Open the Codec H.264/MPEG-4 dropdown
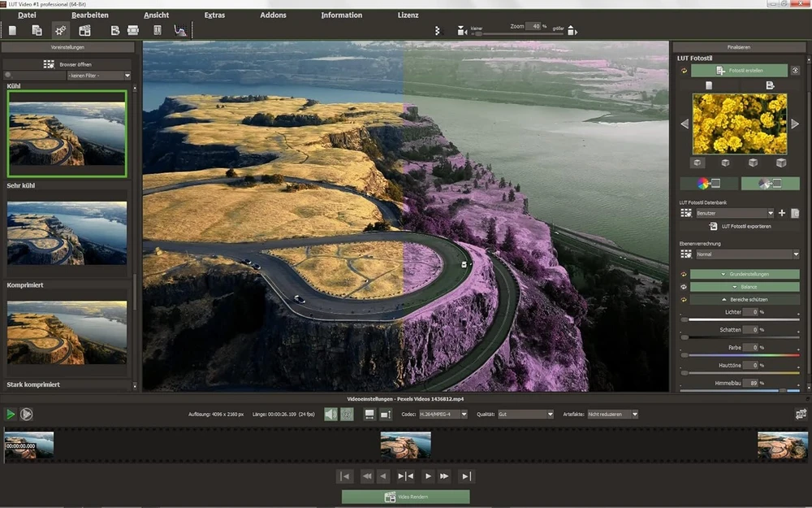Screen dimensions: 812x508 coord(443,415)
